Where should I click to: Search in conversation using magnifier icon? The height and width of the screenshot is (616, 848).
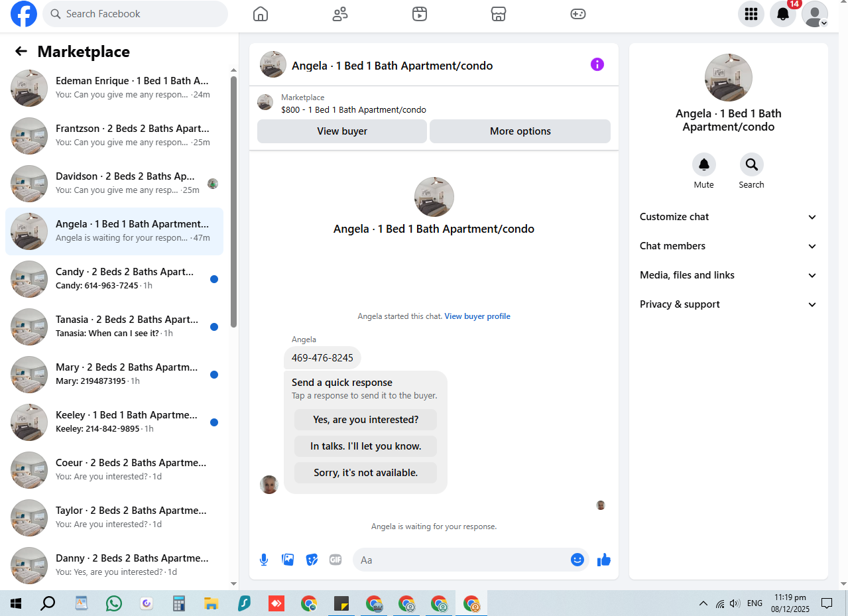(752, 164)
